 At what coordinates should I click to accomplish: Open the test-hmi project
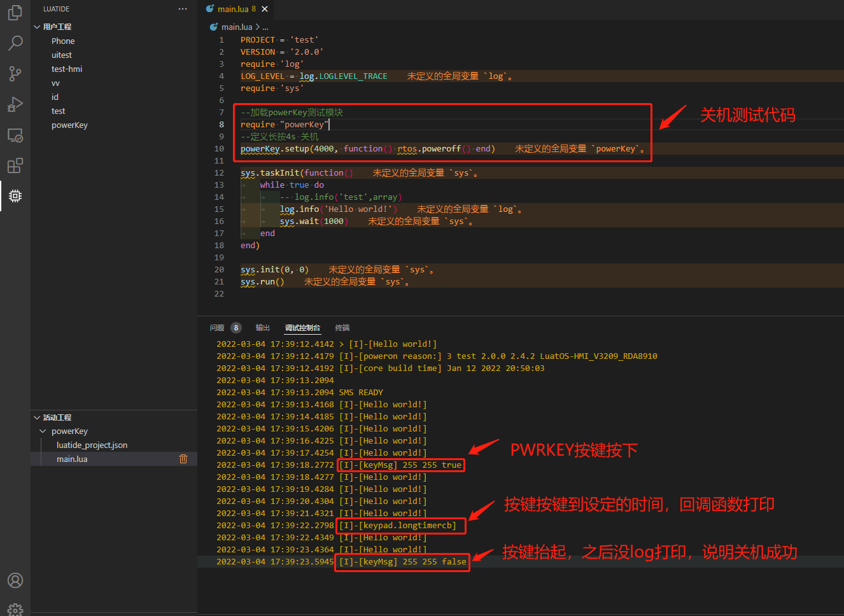67,69
